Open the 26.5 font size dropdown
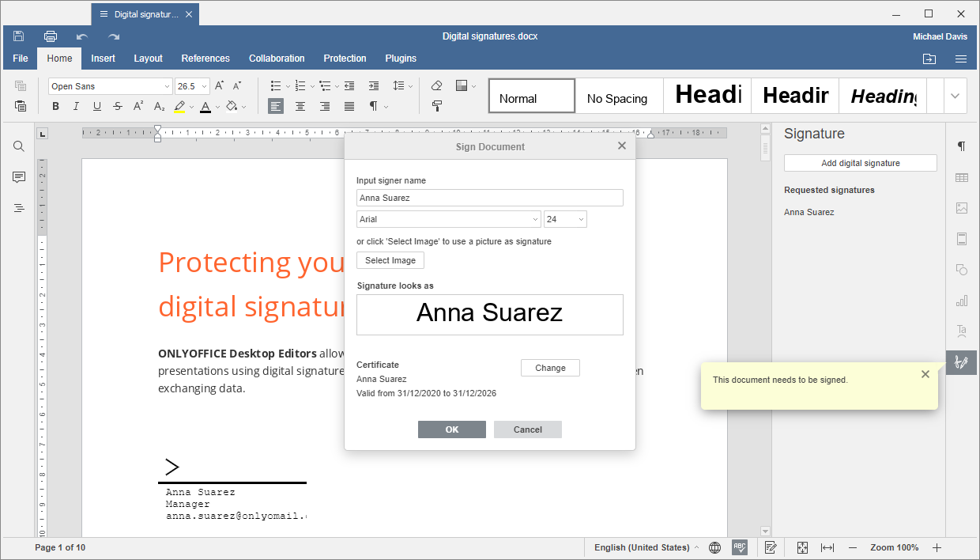The height and width of the screenshot is (560, 980). (x=205, y=86)
